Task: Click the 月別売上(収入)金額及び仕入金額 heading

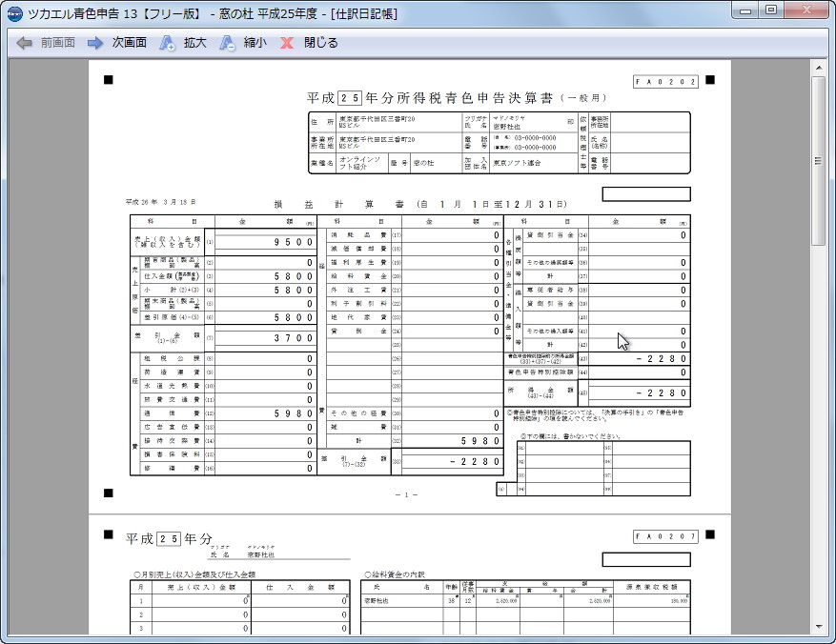Action: point(194,574)
